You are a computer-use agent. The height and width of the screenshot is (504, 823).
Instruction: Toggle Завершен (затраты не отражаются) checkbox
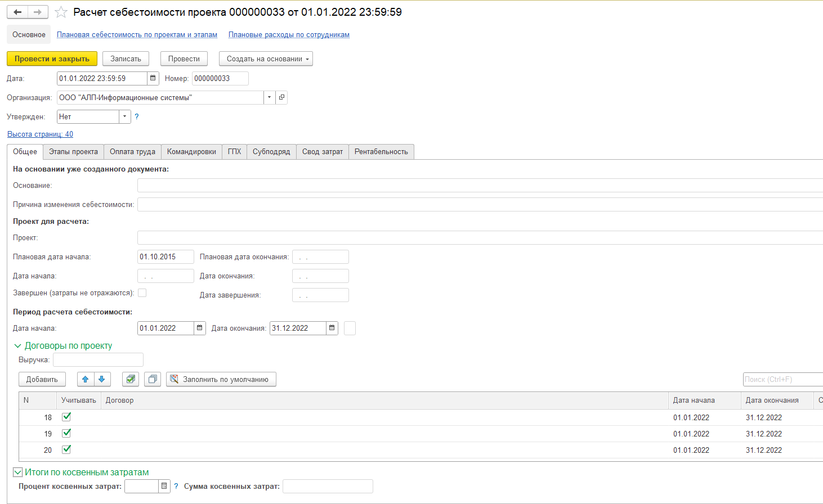pyautogui.click(x=142, y=292)
